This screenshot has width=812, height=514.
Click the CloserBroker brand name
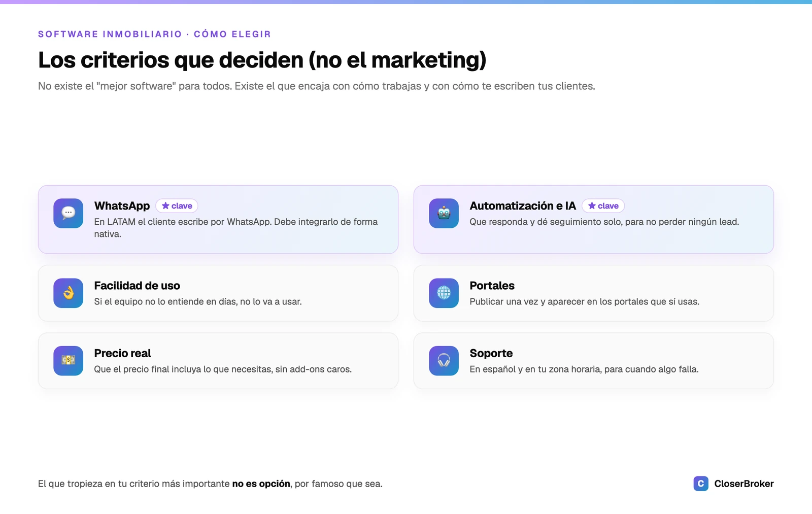click(x=744, y=484)
